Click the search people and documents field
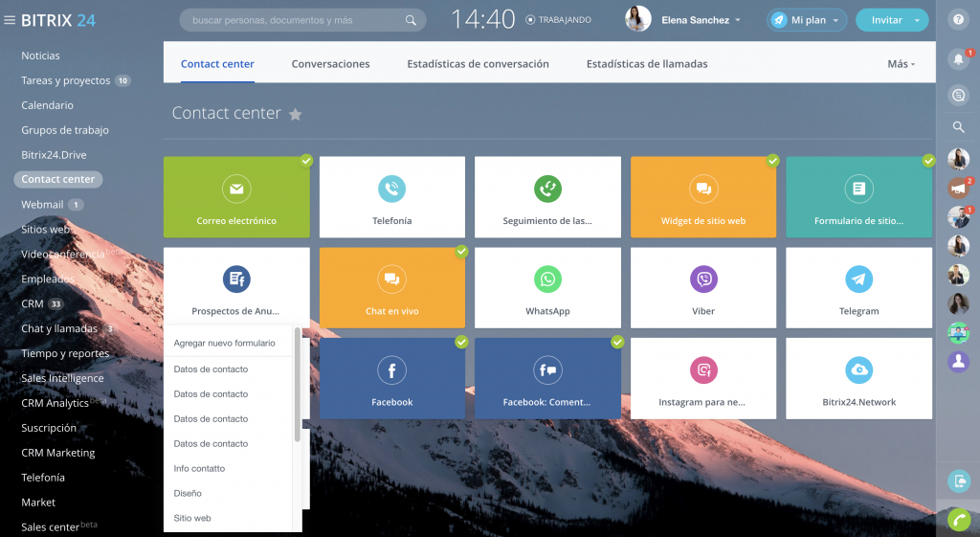980x537 pixels. [295, 20]
